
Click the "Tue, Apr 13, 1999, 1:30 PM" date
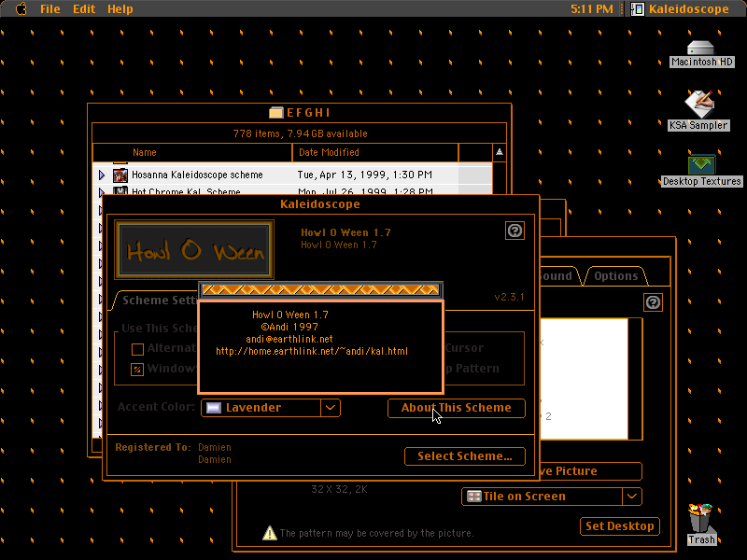tap(365, 175)
